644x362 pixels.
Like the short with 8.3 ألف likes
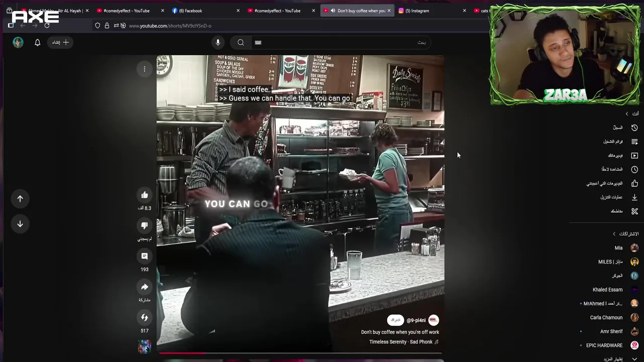click(144, 195)
